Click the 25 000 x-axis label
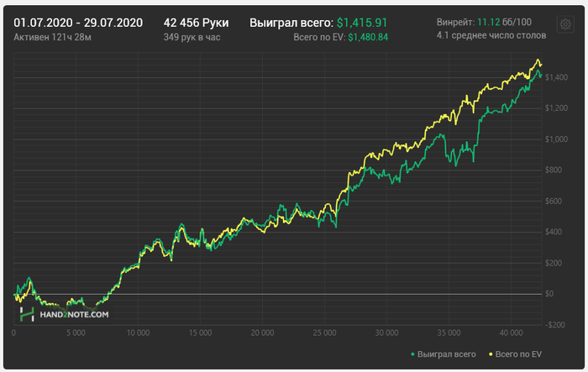The width and height of the screenshot is (588, 372). point(324,333)
